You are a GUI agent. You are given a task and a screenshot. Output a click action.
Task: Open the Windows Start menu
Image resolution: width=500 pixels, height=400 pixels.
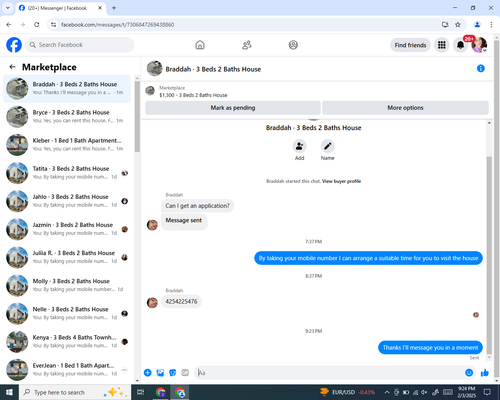(9, 392)
